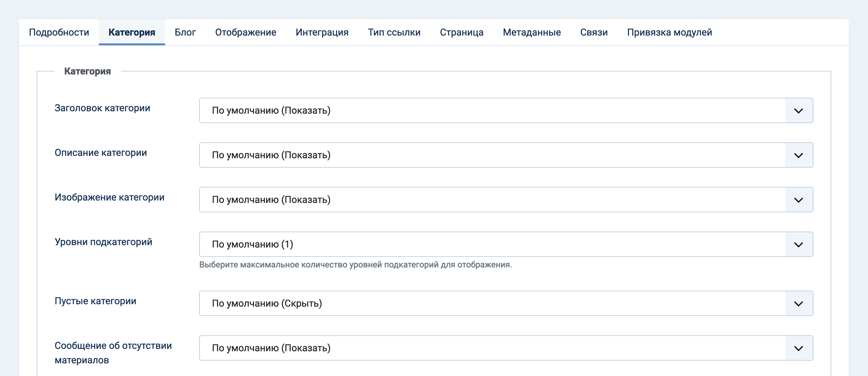Click the Пустые категории label

tap(95, 301)
